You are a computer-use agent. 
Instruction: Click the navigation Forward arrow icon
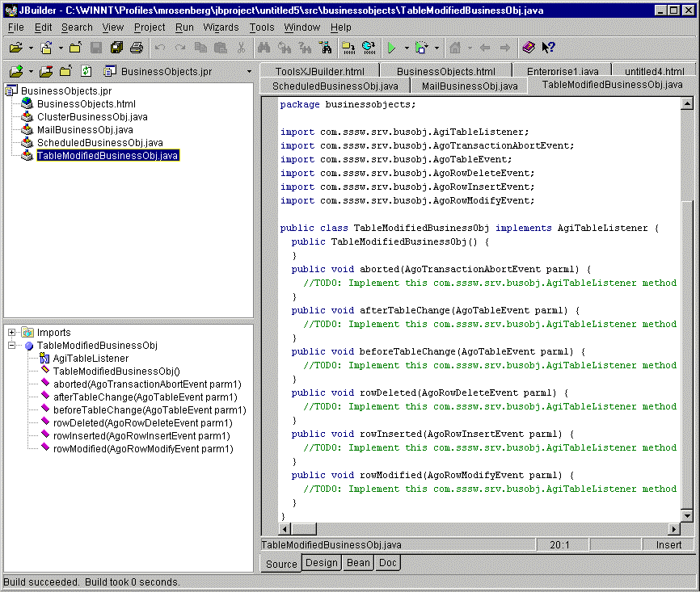coord(505,48)
